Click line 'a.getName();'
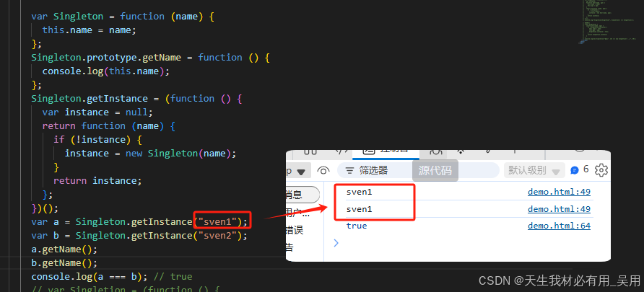The width and height of the screenshot is (644, 292). coord(64,249)
